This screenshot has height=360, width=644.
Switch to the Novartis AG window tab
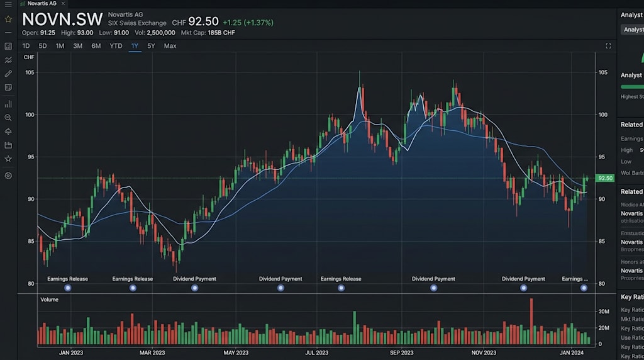point(42,3)
